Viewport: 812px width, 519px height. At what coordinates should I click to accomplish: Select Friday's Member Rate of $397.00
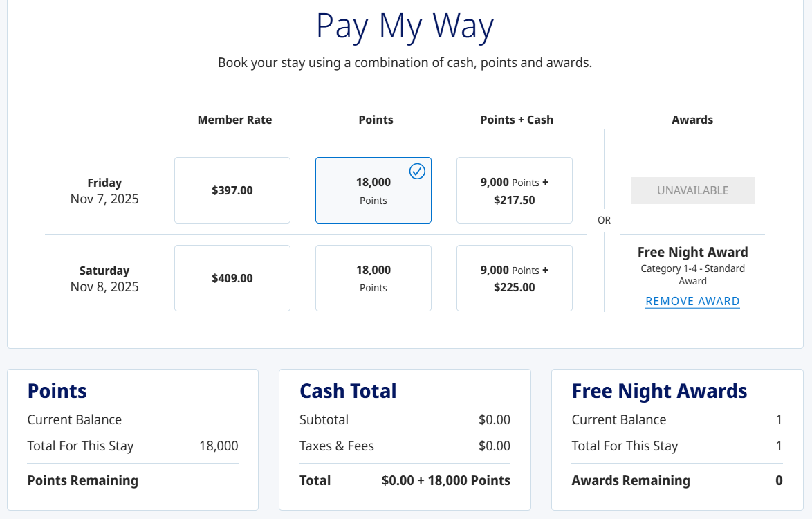click(232, 190)
